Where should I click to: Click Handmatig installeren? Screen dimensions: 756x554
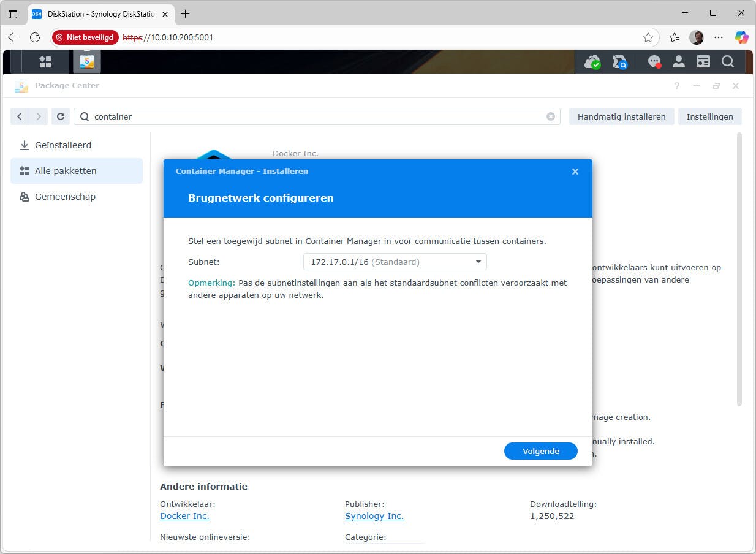coord(621,116)
